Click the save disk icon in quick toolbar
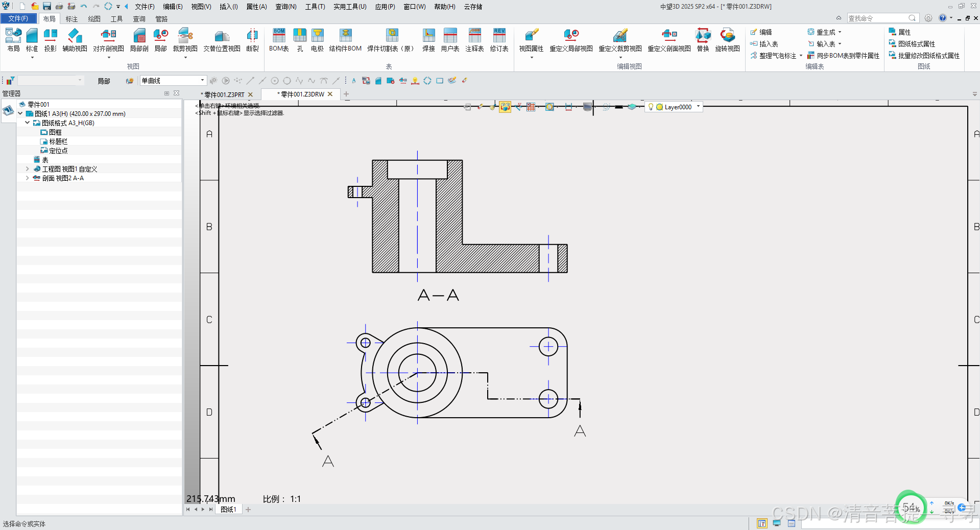The image size is (980, 530). tap(46, 6)
